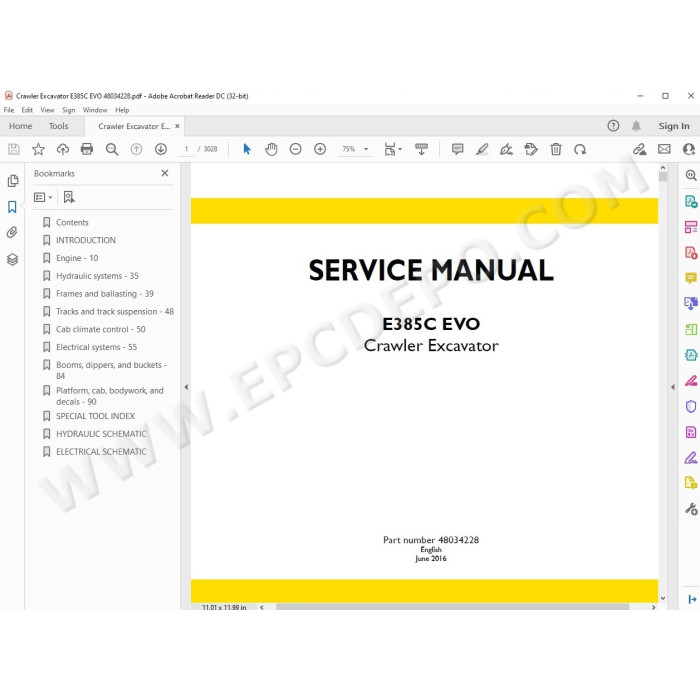The image size is (700, 700).
Task: Open the Attachments paperclip panel
Action: tap(12, 232)
